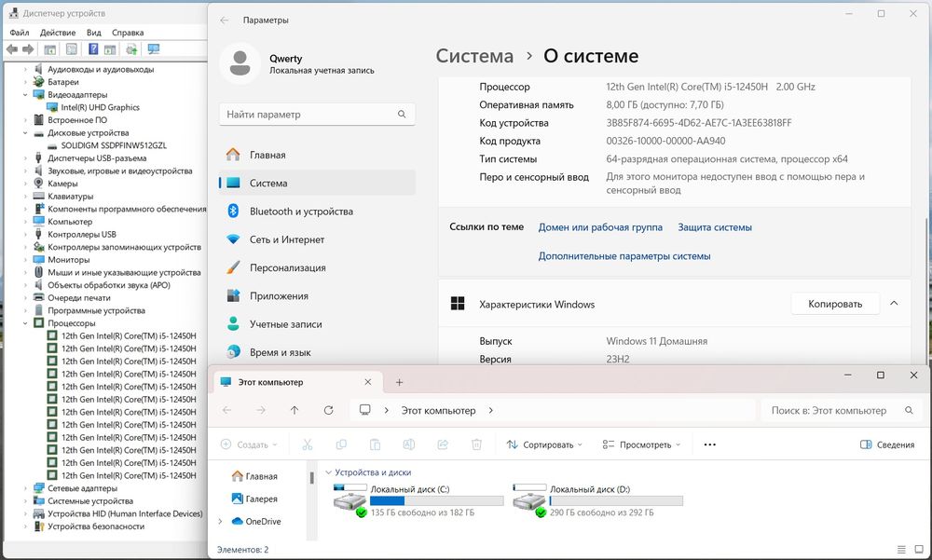Select SOLIDIGM SSDPFINW512GZL disk device

tap(114, 145)
